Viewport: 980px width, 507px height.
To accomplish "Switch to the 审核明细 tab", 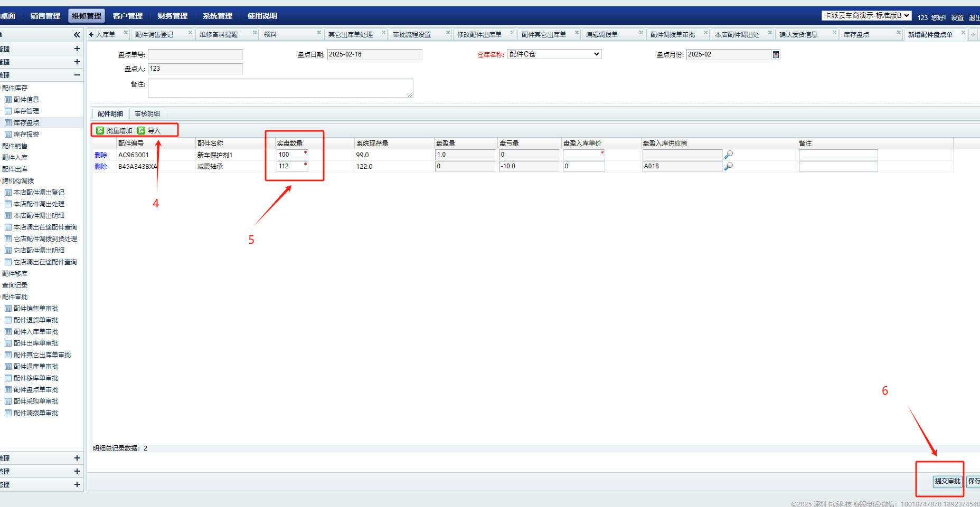I will (x=147, y=114).
